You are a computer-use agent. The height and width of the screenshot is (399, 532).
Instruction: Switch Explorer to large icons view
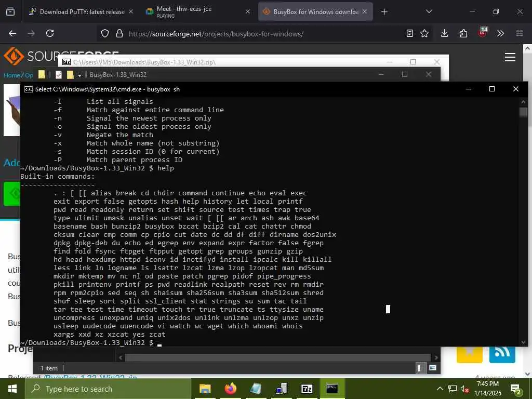coord(433,368)
